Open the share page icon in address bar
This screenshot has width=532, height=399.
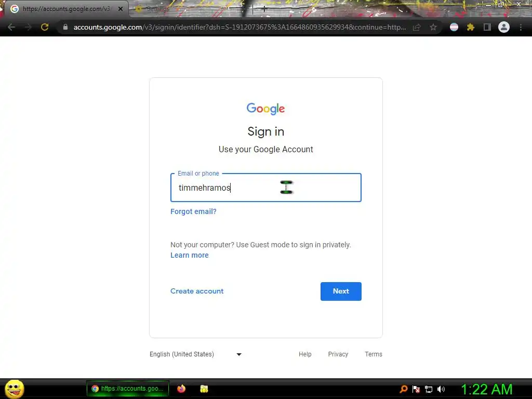(x=417, y=27)
